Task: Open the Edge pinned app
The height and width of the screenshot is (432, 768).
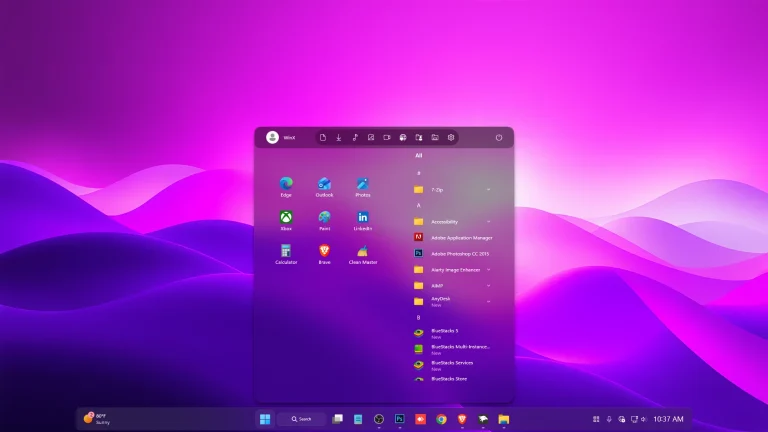Action: coord(286,187)
